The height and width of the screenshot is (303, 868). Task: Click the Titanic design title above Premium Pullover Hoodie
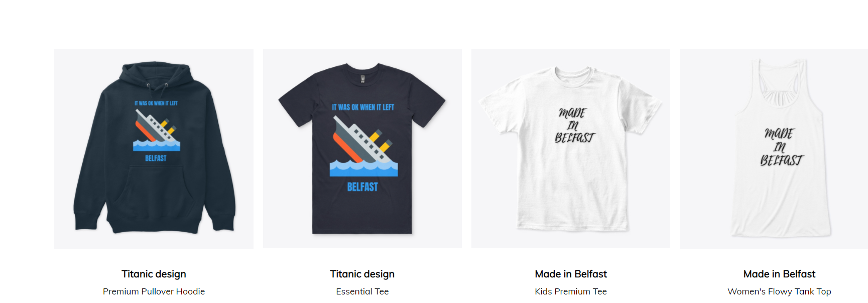pyautogui.click(x=154, y=274)
